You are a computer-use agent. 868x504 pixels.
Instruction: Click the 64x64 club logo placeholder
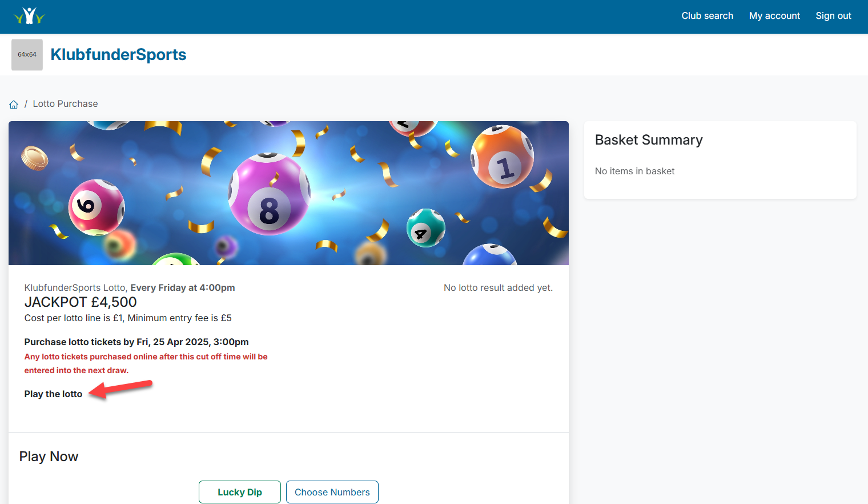pos(27,55)
